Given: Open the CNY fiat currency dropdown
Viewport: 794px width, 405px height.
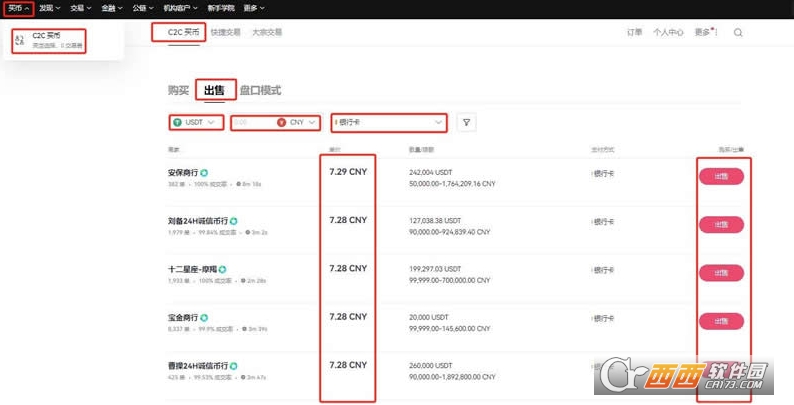Looking at the screenshot, I should (298, 122).
